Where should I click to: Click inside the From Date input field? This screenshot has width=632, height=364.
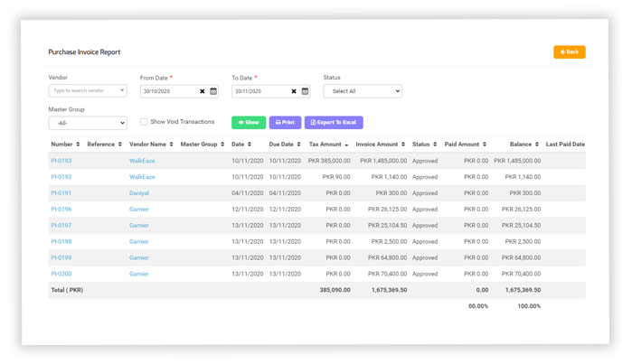pos(168,91)
